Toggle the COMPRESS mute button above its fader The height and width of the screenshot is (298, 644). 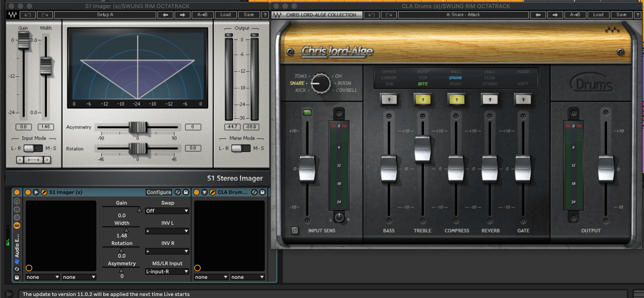[456, 116]
